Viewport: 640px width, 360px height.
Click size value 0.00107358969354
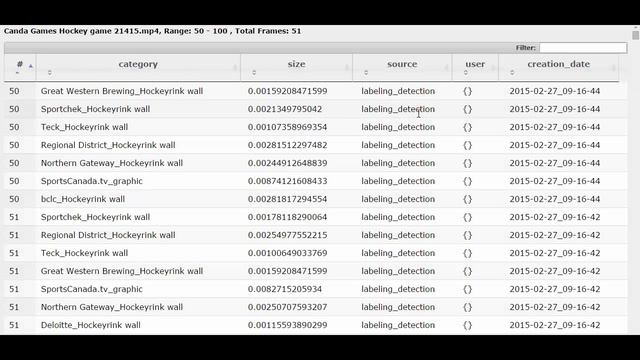(x=287, y=127)
